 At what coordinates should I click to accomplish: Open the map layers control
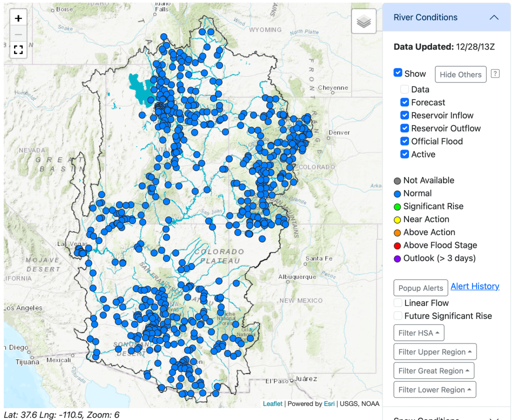[363, 21]
